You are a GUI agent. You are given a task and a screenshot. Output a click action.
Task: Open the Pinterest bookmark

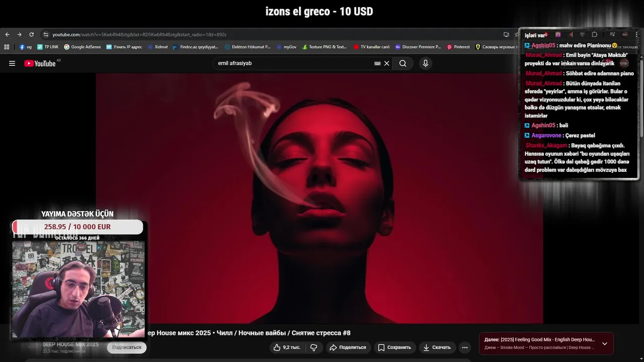(x=458, y=47)
